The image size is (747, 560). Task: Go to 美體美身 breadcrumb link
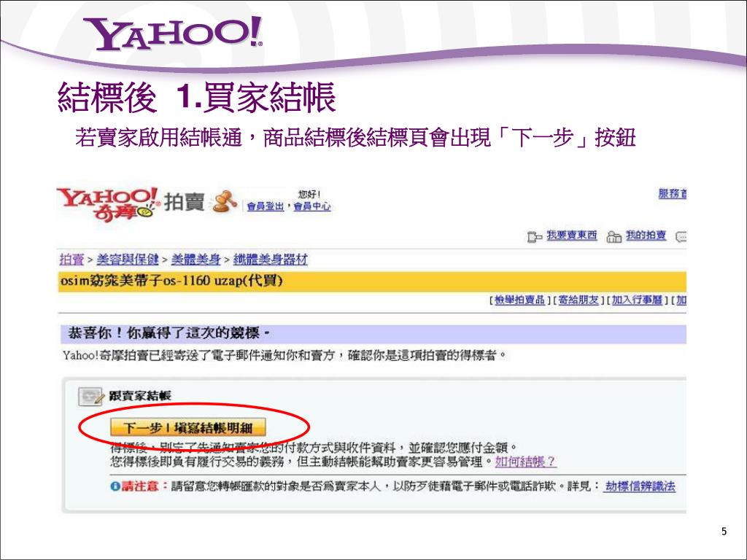pyautogui.click(x=196, y=260)
